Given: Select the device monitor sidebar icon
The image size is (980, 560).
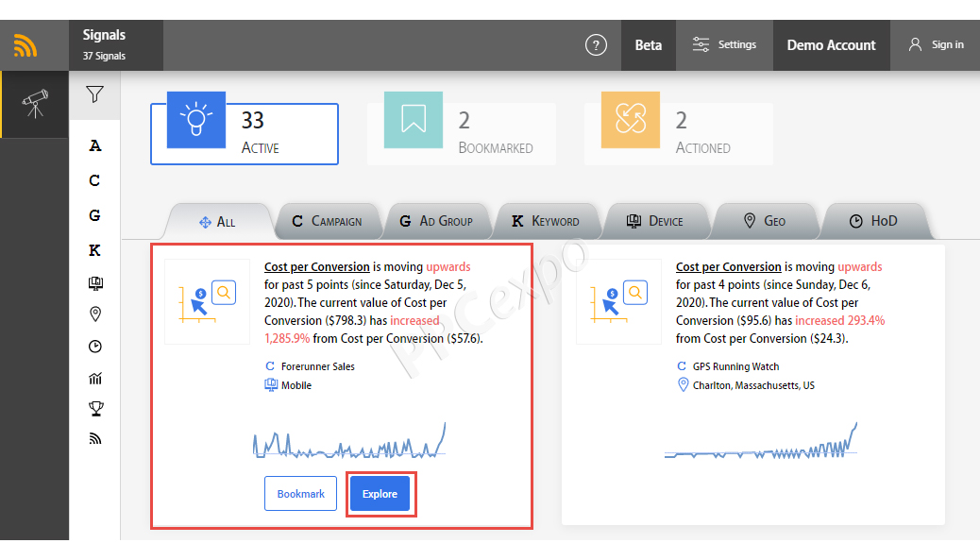Looking at the screenshot, I should 95,283.
